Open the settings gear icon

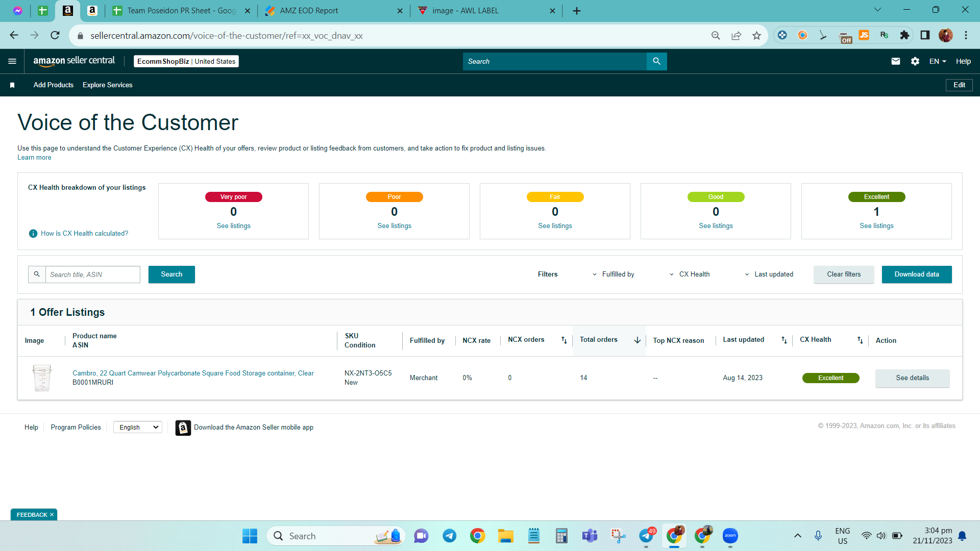point(915,61)
